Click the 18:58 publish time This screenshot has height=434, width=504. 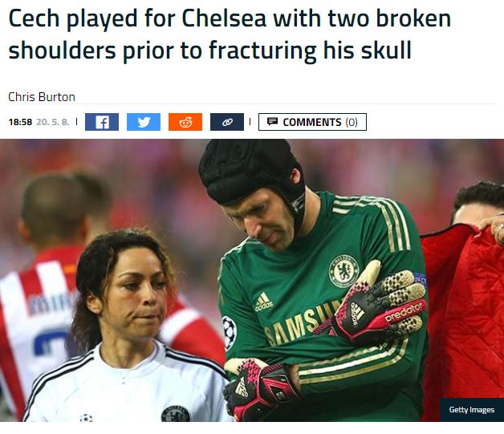pos(20,122)
